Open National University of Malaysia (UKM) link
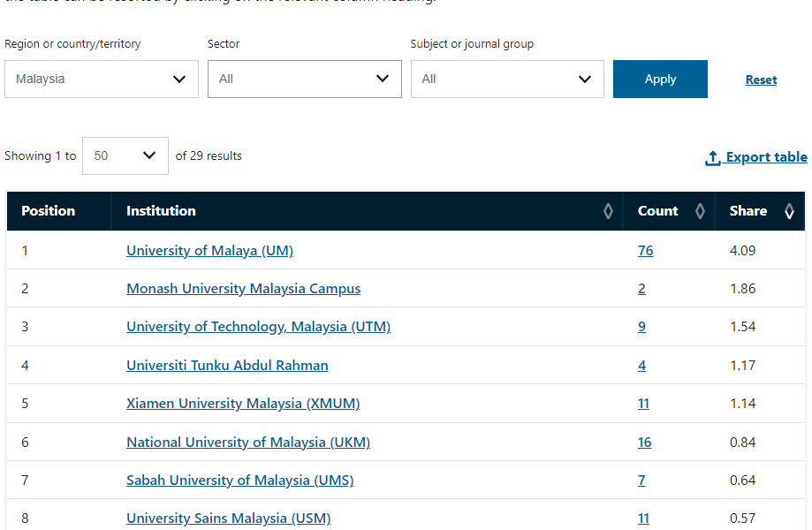812x530 pixels. [x=248, y=442]
